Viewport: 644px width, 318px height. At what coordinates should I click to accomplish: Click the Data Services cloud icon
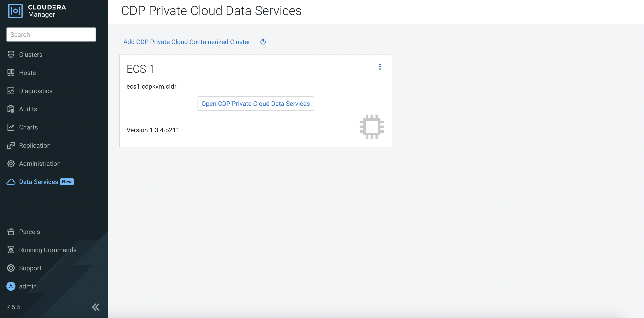pyautogui.click(x=11, y=182)
